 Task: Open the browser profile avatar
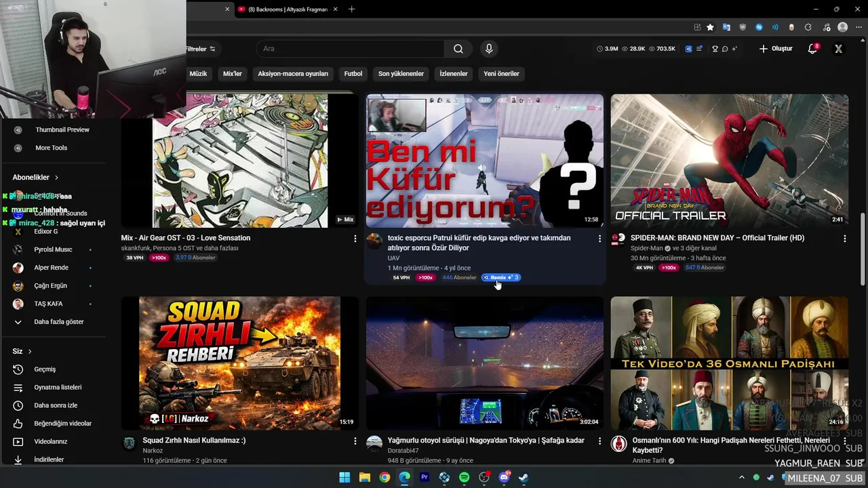point(843,27)
